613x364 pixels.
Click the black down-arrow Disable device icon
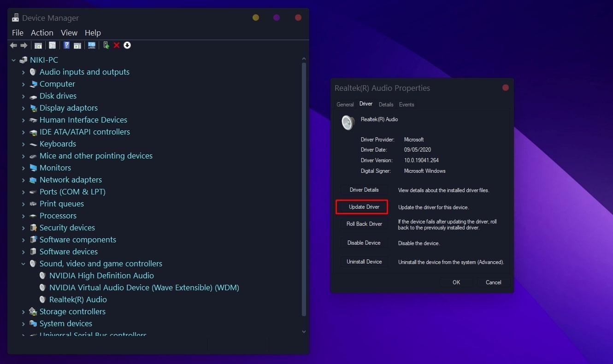127,45
